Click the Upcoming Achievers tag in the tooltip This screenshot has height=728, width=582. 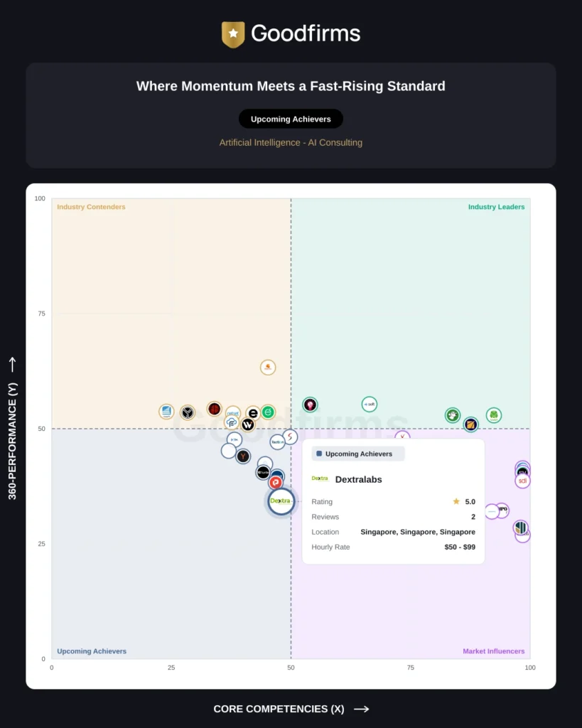coord(358,454)
